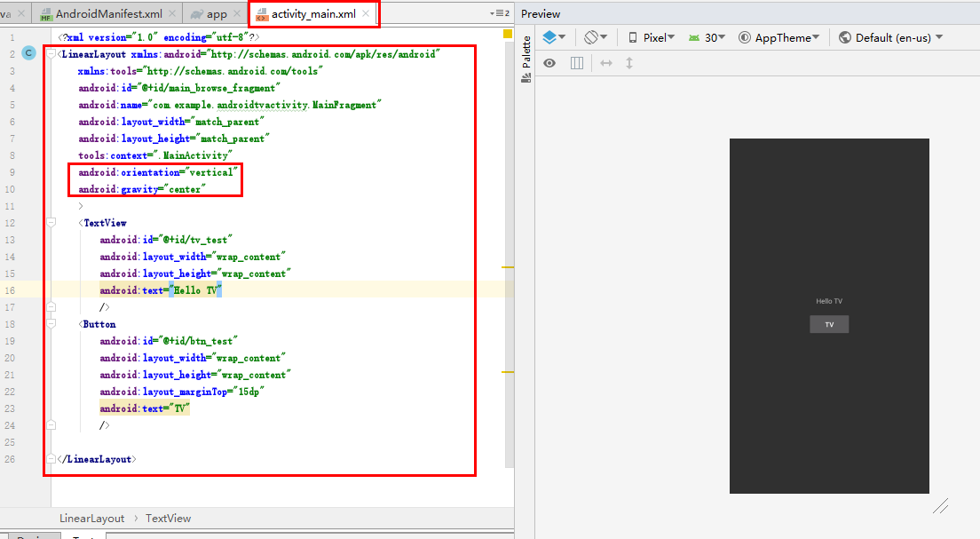
Task: Click the opening <Button tag text
Action: click(97, 324)
